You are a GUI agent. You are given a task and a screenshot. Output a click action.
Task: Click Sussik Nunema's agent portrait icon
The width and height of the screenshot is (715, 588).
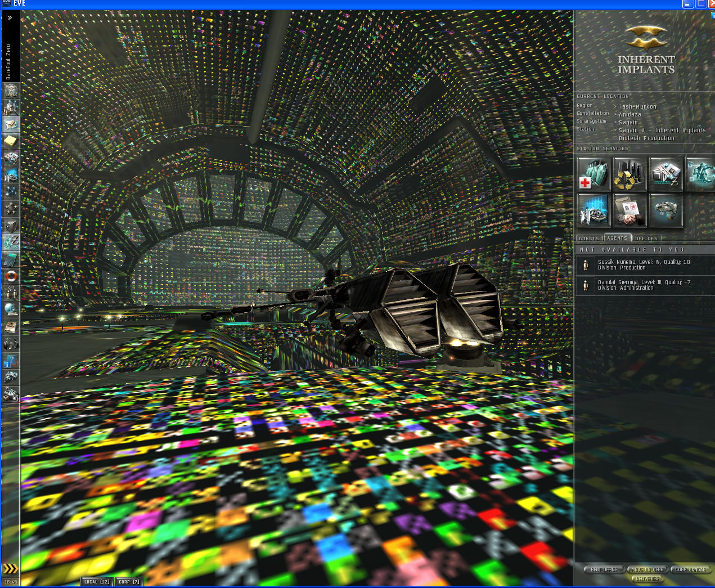[585, 265]
